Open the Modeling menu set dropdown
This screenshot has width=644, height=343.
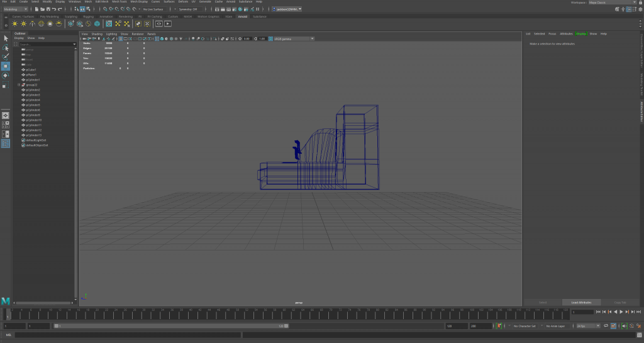click(16, 9)
